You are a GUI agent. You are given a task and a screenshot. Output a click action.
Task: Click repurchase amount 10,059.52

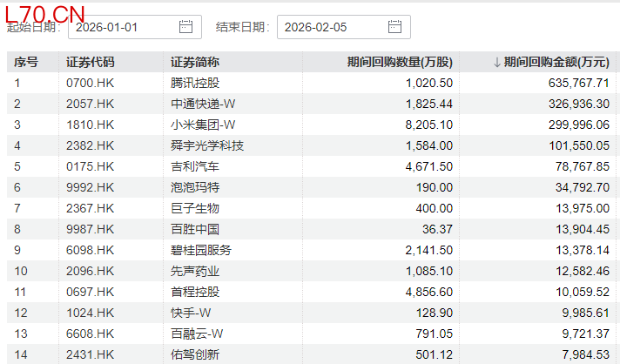[x=583, y=292]
